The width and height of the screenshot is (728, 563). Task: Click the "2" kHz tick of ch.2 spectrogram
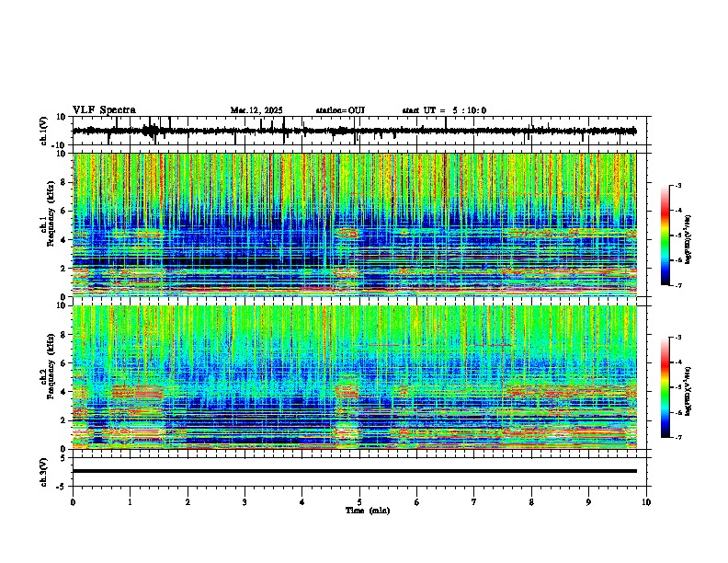pos(64,420)
